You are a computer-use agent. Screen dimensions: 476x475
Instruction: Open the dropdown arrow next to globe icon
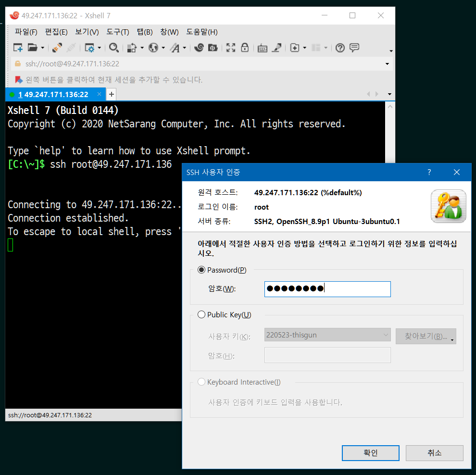click(x=163, y=48)
